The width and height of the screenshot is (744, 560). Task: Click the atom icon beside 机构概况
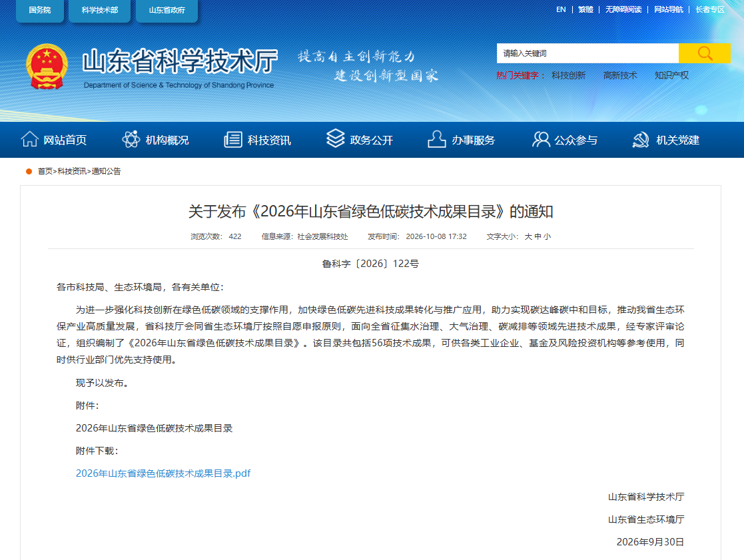(x=131, y=139)
